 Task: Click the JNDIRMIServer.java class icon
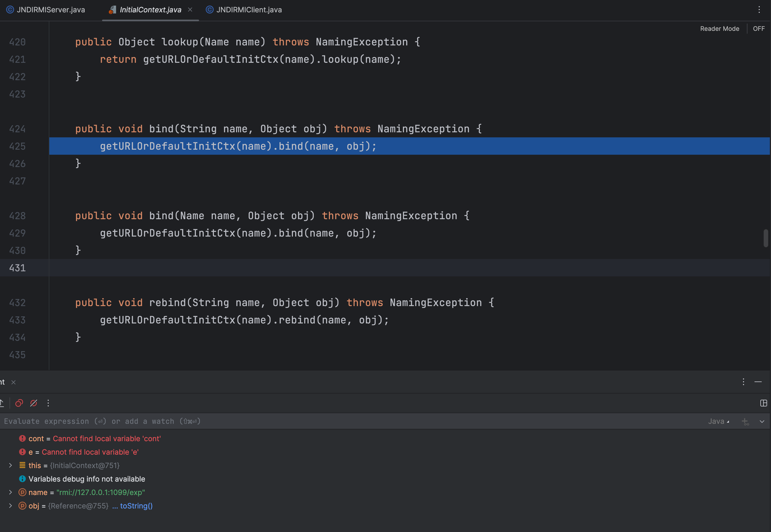[x=10, y=10]
